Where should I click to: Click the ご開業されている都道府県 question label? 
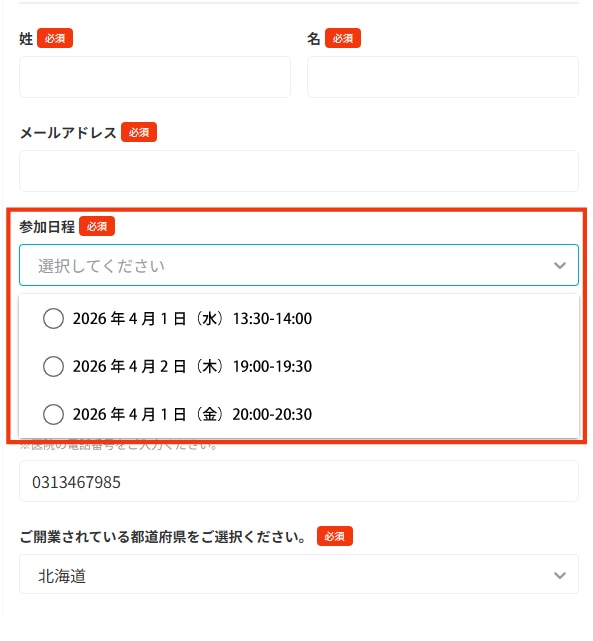coord(162,536)
